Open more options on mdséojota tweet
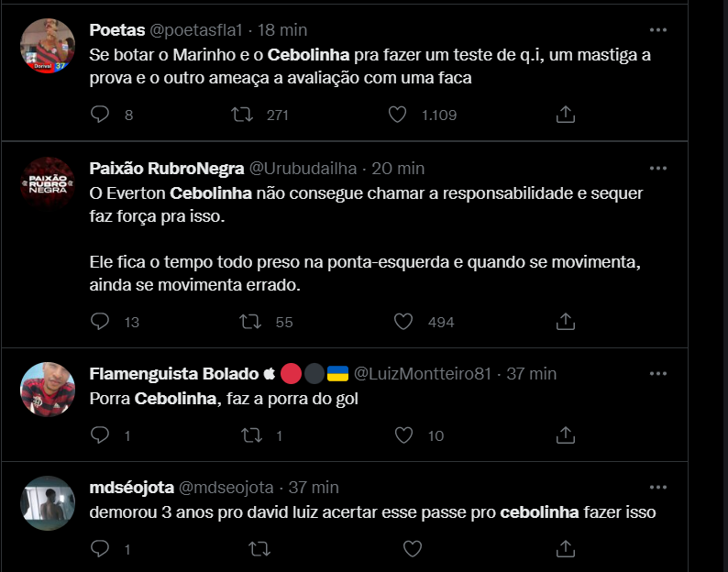Screen dimensions: 728x572 pyautogui.click(x=658, y=487)
